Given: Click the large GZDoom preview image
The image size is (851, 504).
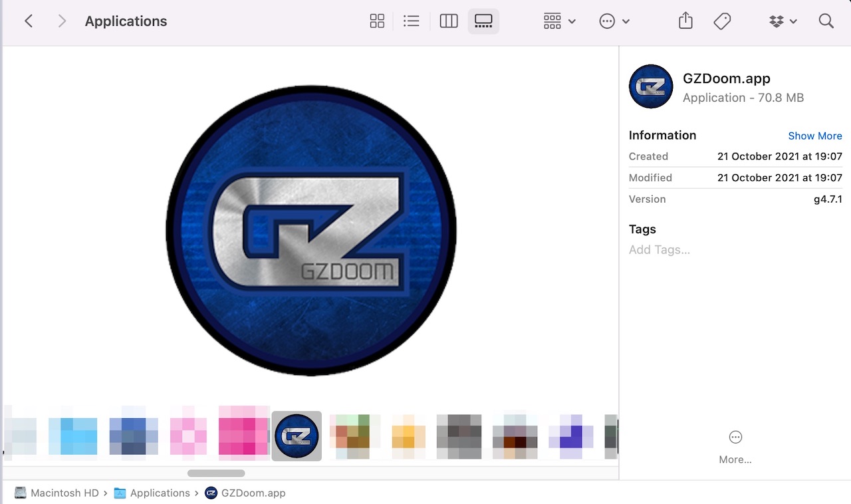Looking at the screenshot, I should point(311,231).
